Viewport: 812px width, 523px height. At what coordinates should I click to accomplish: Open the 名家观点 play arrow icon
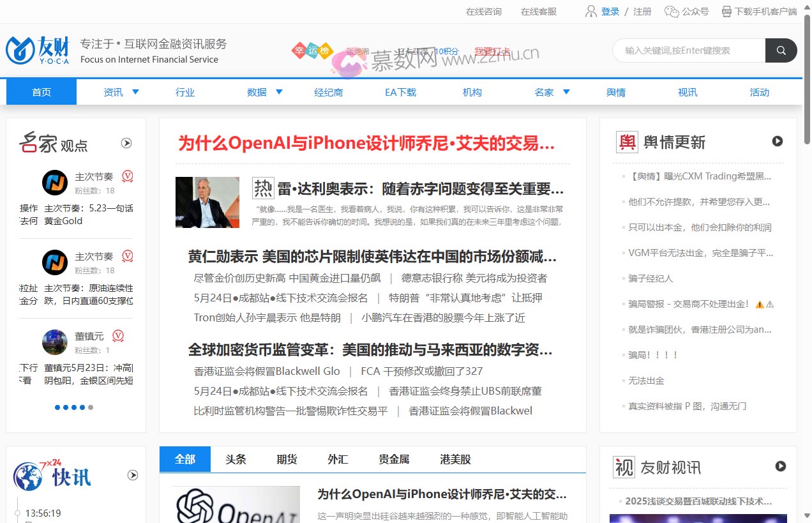pos(126,143)
